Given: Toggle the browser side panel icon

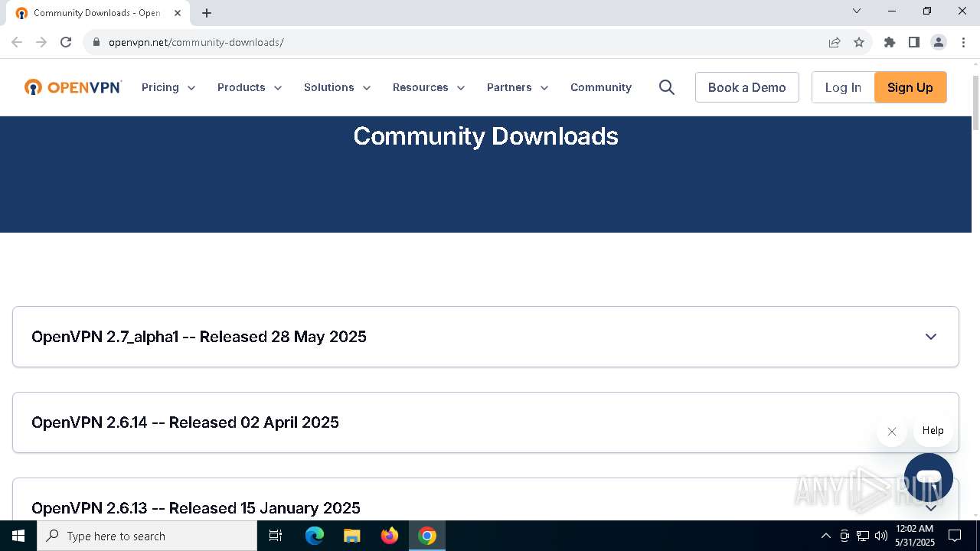Looking at the screenshot, I should point(914,42).
